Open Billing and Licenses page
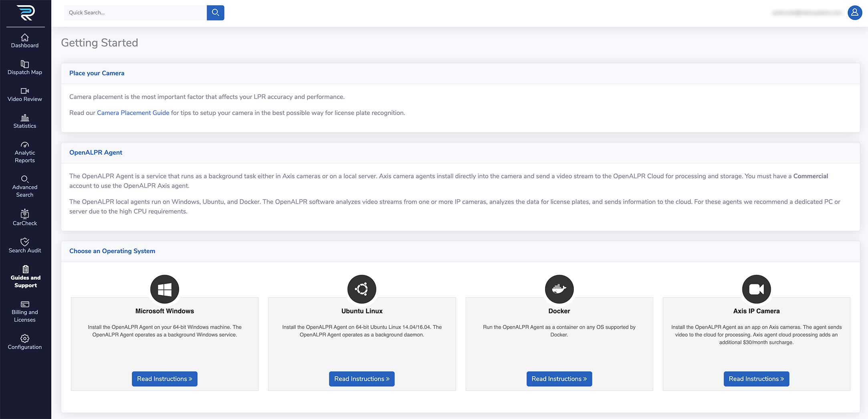This screenshot has height=419, width=868. 25,311
